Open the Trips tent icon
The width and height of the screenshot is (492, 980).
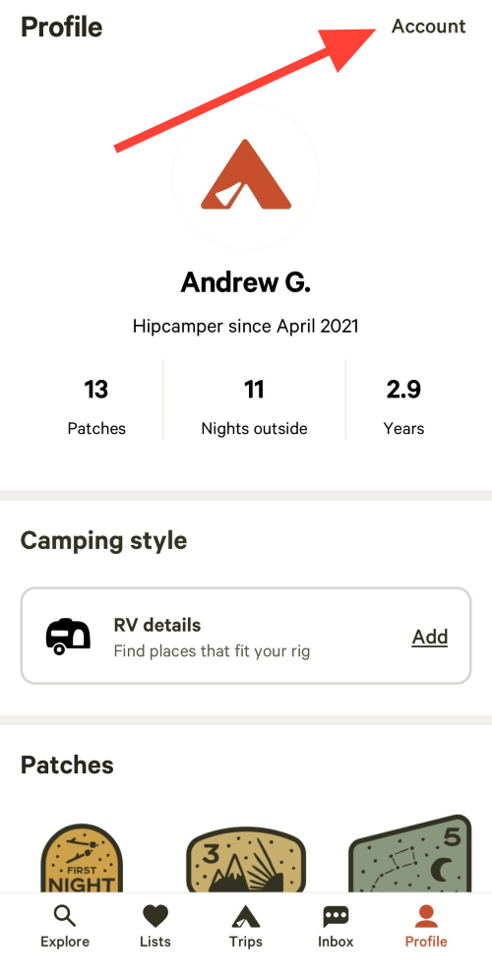click(246, 917)
